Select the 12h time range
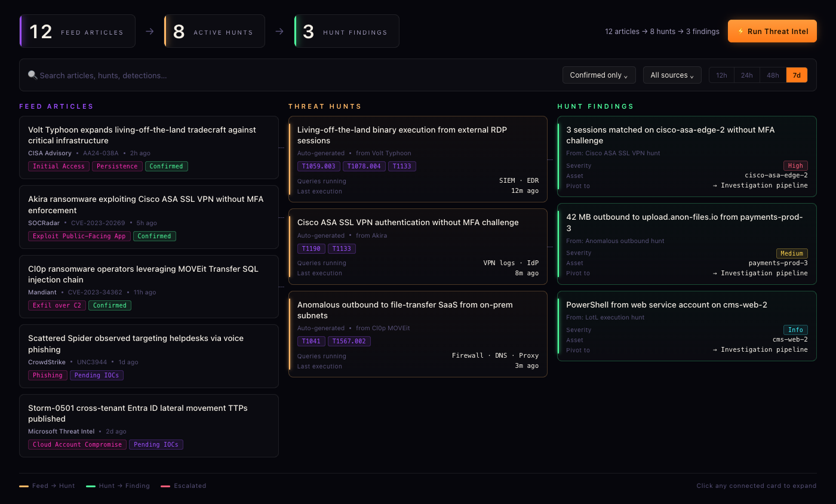The height and width of the screenshot is (504, 836). pyautogui.click(x=721, y=75)
